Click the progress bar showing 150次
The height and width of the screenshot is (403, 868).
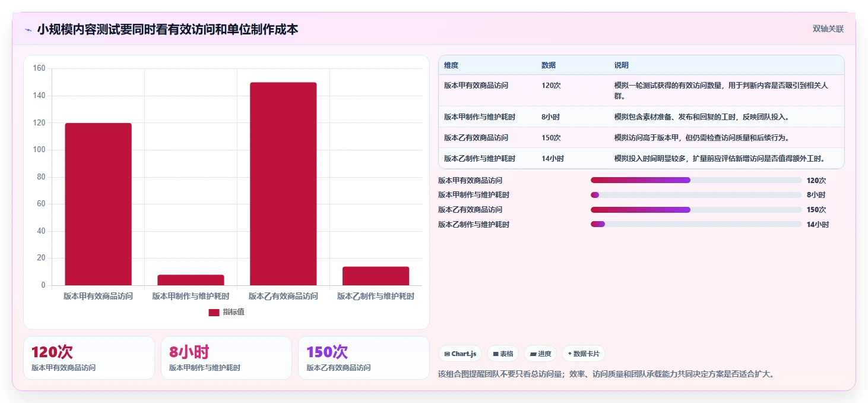(x=696, y=210)
